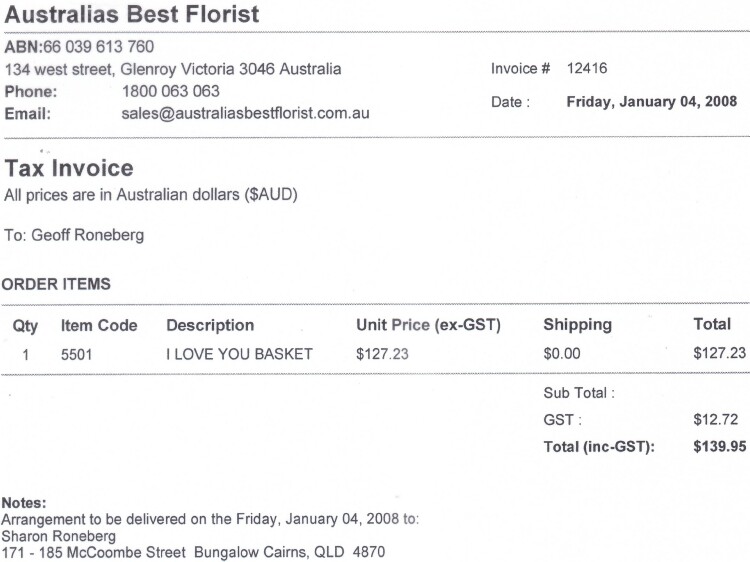Click the total inc-GST amount $139.95
This screenshot has width=750, height=562.
[719, 446]
